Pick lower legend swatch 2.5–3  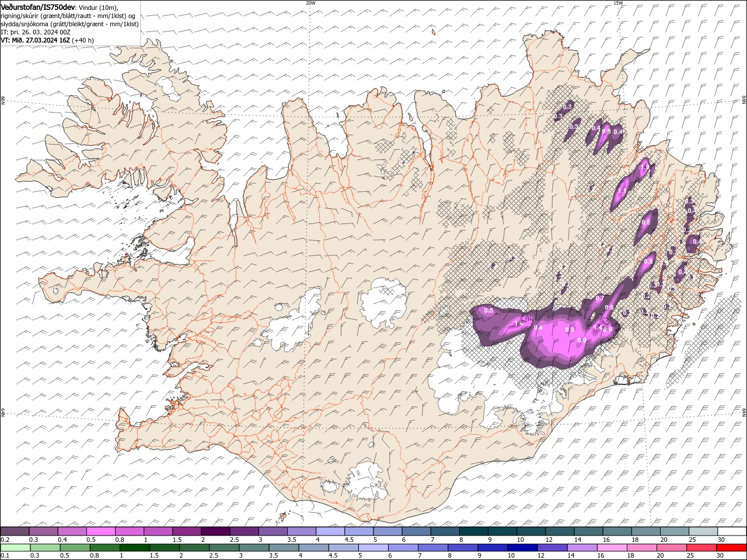click(224, 548)
